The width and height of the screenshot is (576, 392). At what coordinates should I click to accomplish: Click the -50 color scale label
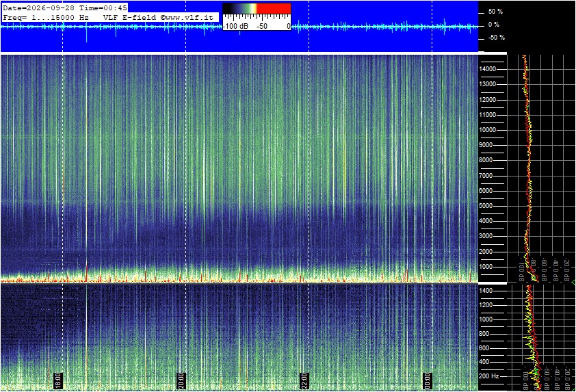[261, 26]
